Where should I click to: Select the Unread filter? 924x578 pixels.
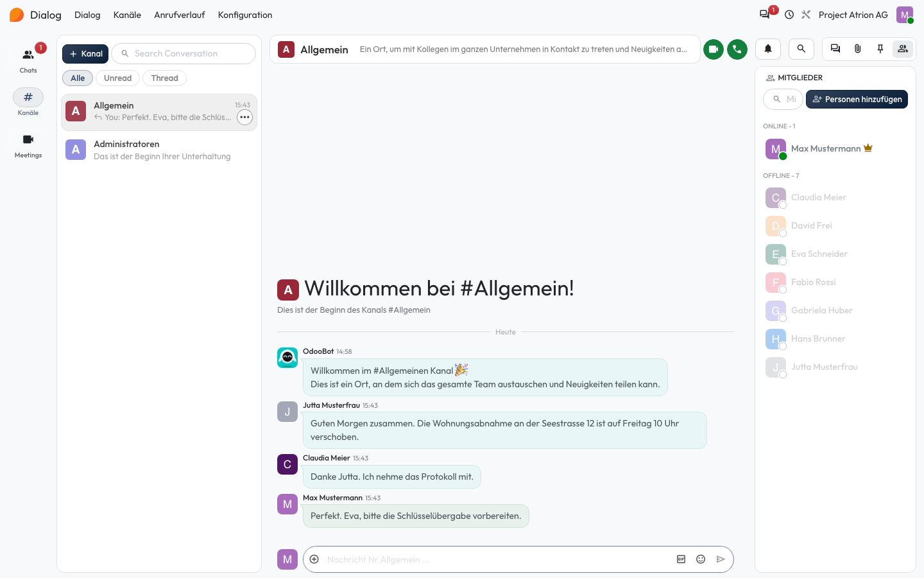[x=117, y=78]
